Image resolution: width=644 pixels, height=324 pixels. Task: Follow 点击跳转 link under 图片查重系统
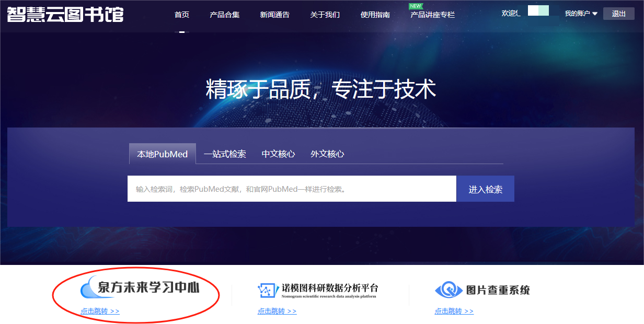[454, 311]
